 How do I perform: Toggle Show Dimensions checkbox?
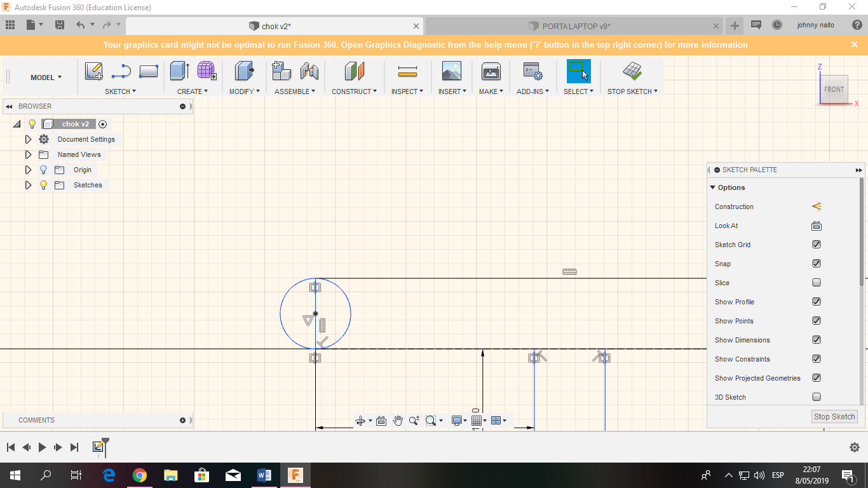(x=817, y=340)
